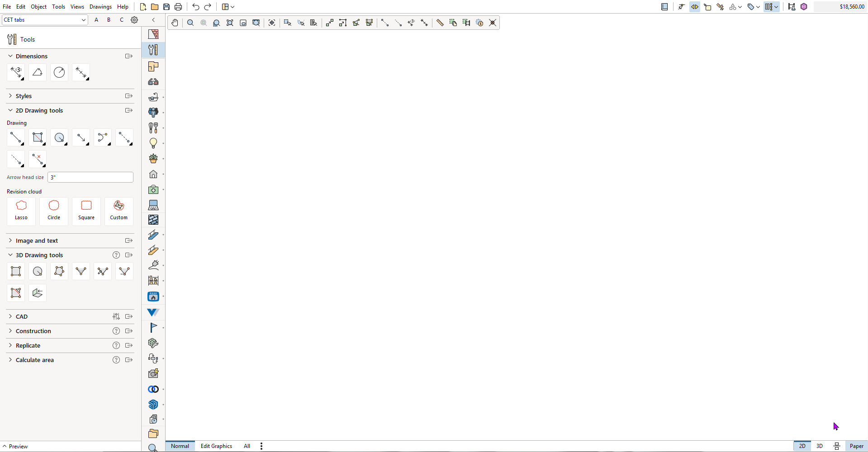Screen dimensions: 868x452
Task: Choose the Square revision cloud
Action: (x=86, y=211)
